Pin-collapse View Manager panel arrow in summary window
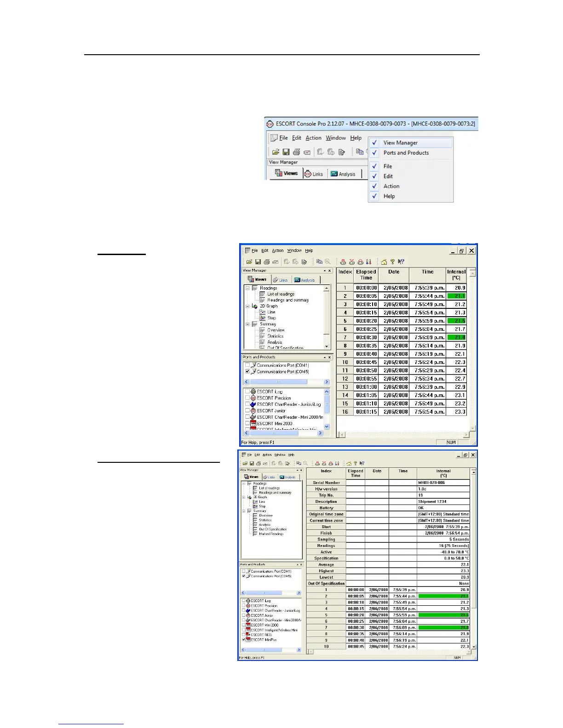563x728 pixels. pyautogui.click(x=297, y=470)
